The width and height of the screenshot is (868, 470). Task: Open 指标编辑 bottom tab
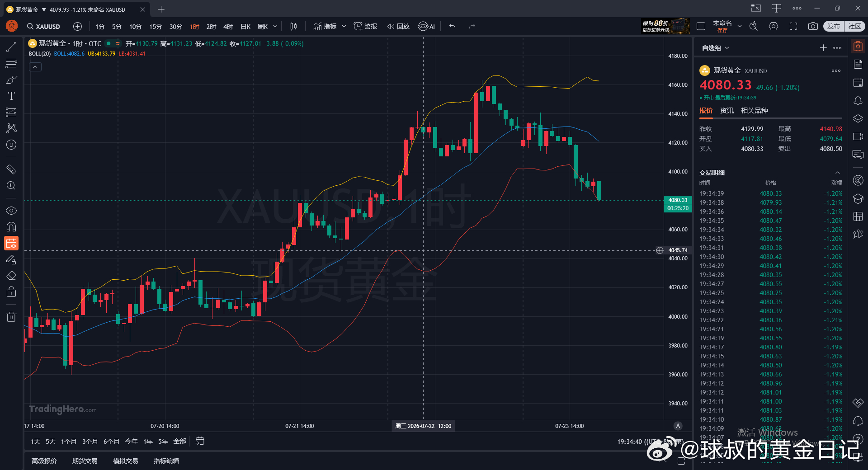tap(166, 461)
